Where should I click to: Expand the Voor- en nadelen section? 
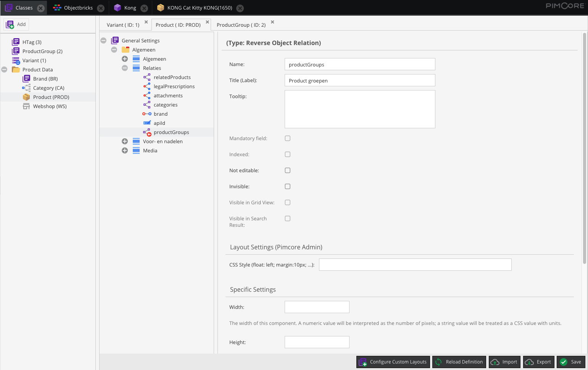(x=125, y=141)
